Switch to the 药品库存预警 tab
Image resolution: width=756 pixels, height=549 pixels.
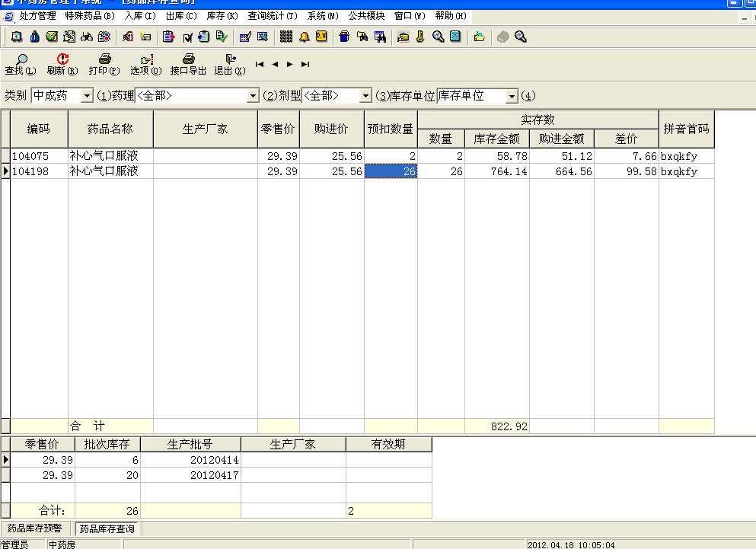coord(35,528)
